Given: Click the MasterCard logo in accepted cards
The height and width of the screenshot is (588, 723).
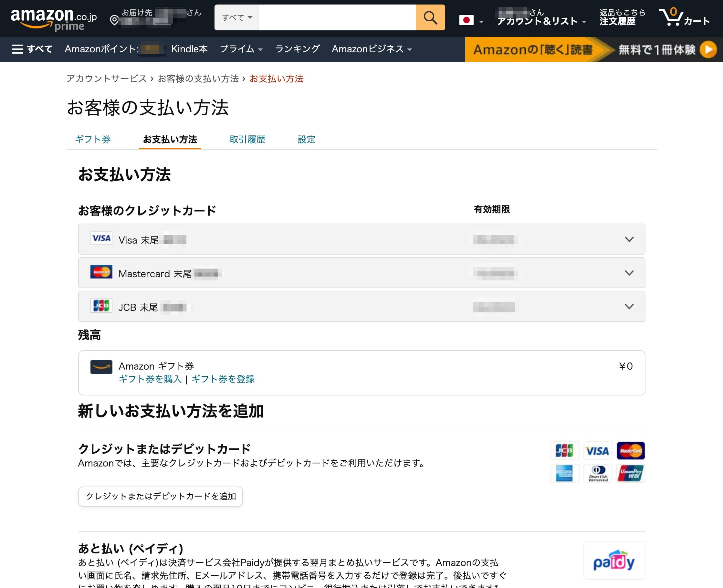Looking at the screenshot, I should [631, 450].
